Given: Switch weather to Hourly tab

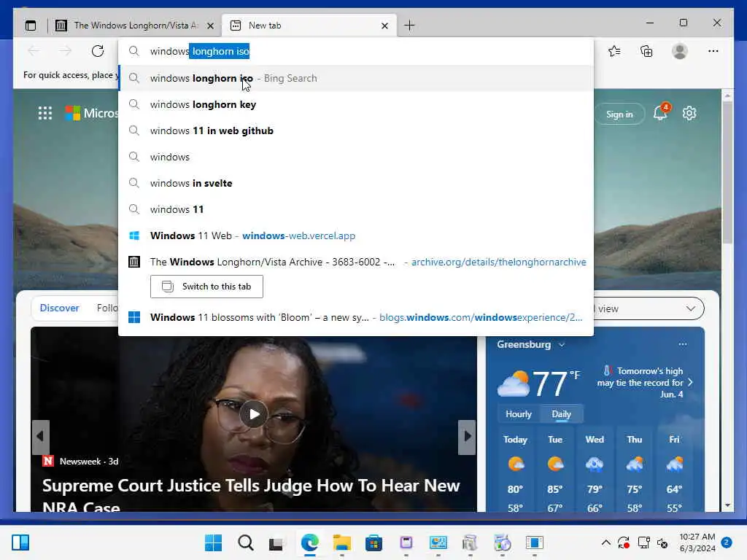Looking at the screenshot, I should (519, 414).
